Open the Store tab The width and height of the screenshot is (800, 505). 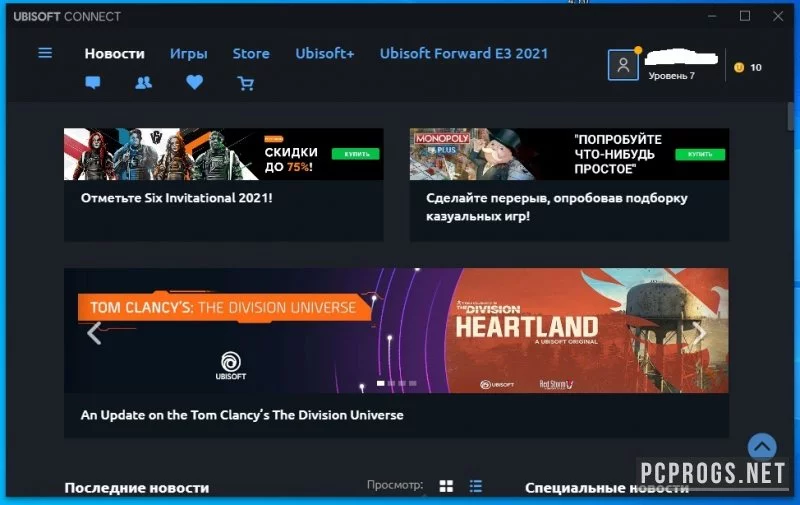click(251, 54)
